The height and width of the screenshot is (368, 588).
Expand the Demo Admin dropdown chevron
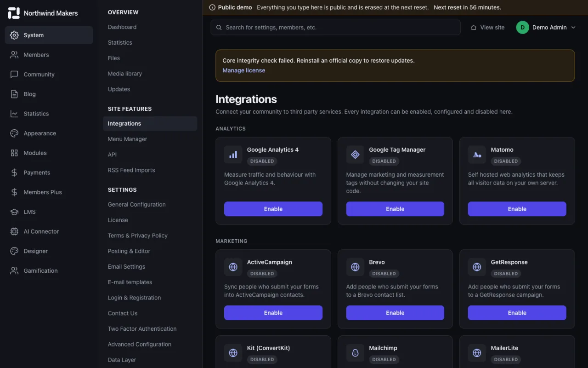(573, 28)
